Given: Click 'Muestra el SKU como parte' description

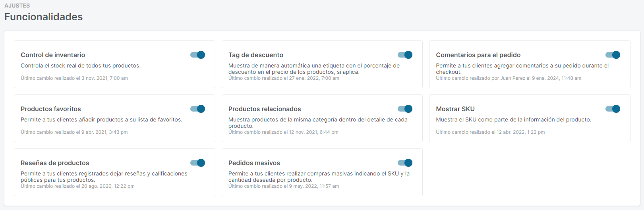Looking at the screenshot, I should (513, 119).
